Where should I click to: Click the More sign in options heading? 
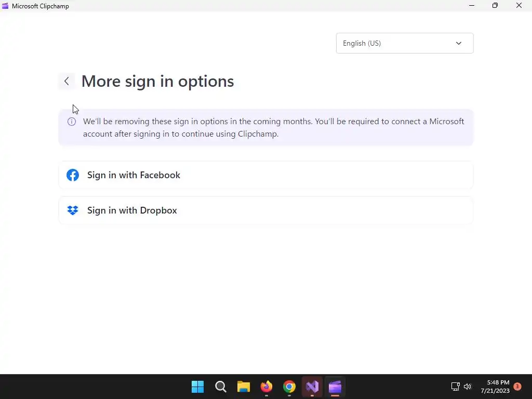(x=158, y=82)
